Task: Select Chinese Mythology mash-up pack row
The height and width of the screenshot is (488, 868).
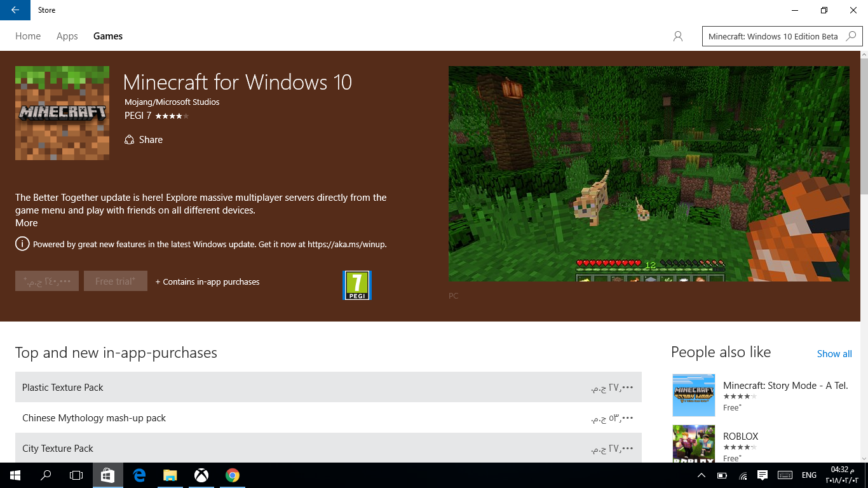Action: tap(329, 417)
